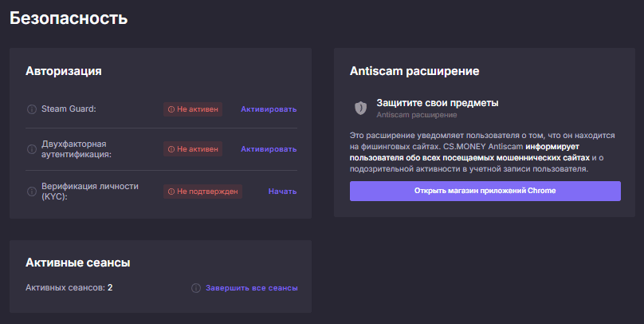Click the Активных сеансов: 2 counter
Viewport: 644px width, 324px height.
pos(69,287)
